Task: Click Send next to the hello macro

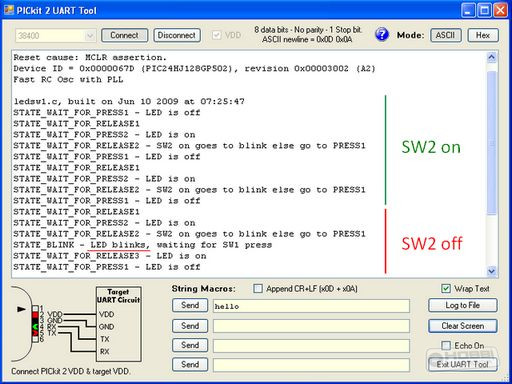Action: click(x=190, y=305)
